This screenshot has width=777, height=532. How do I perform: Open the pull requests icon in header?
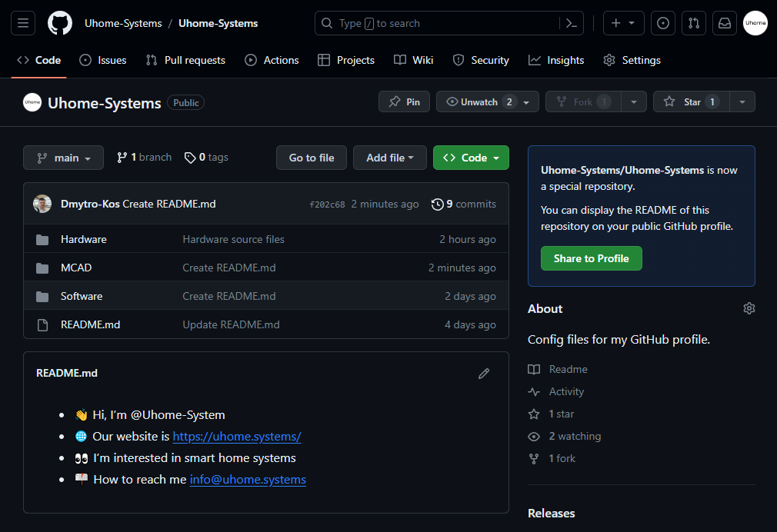pos(694,23)
